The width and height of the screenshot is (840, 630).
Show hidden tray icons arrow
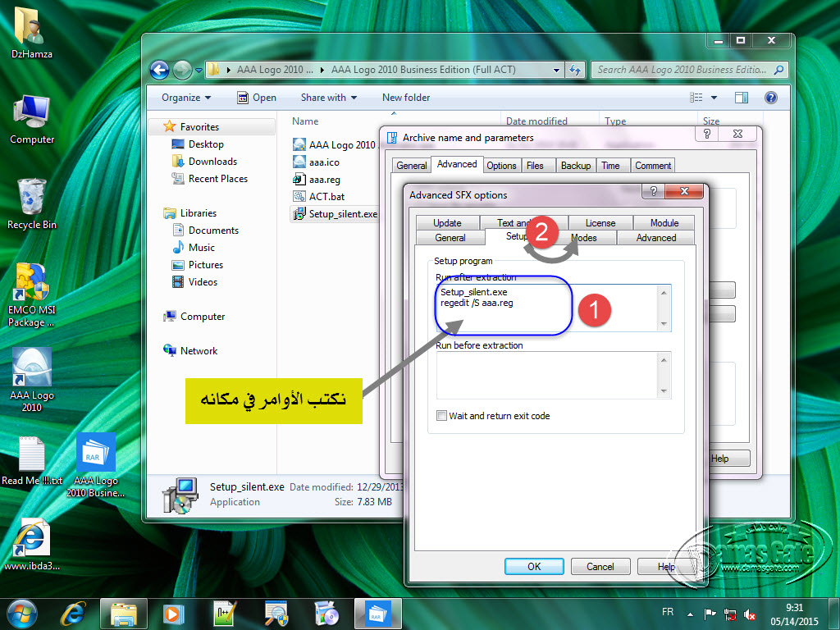[x=690, y=614]
